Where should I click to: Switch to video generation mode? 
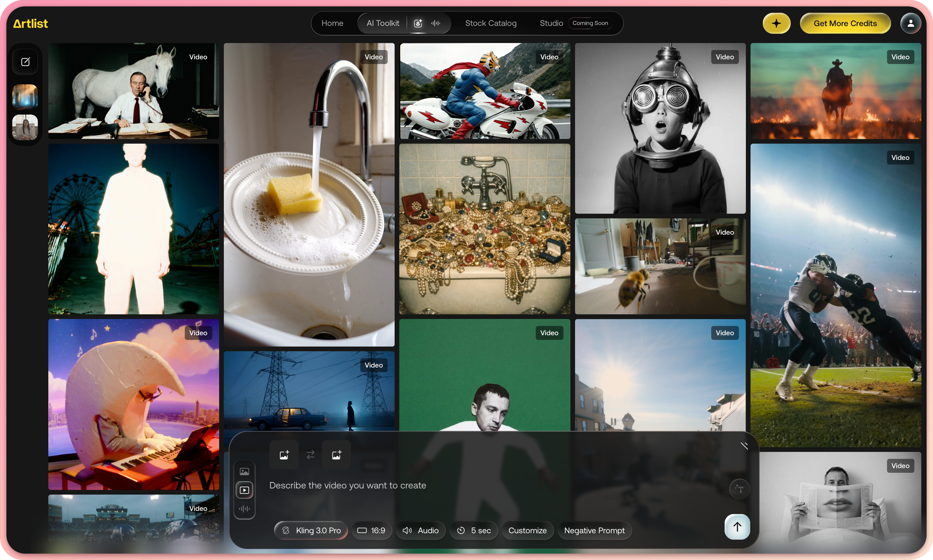pos(244,490)
